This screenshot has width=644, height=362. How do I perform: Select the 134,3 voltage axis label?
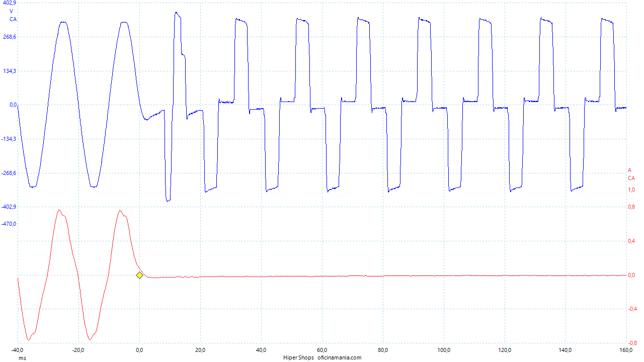(x=10, y=71)
